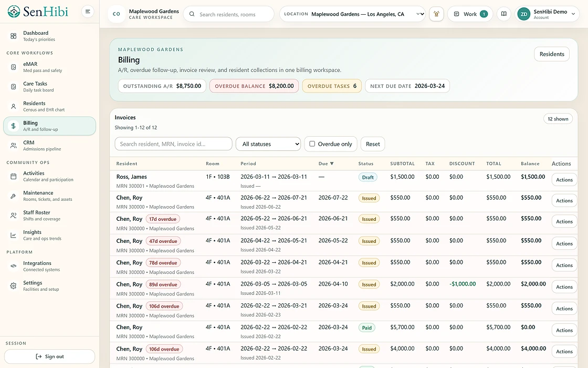Viewport: 588px width, 368px height.
Task: Click the search magnifier icon
Action: pos(192,14)
